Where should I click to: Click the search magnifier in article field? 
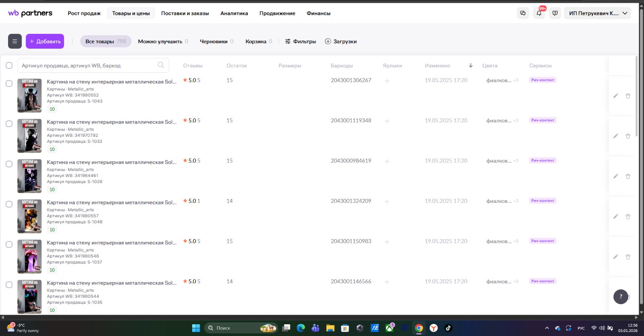point(161,65)
